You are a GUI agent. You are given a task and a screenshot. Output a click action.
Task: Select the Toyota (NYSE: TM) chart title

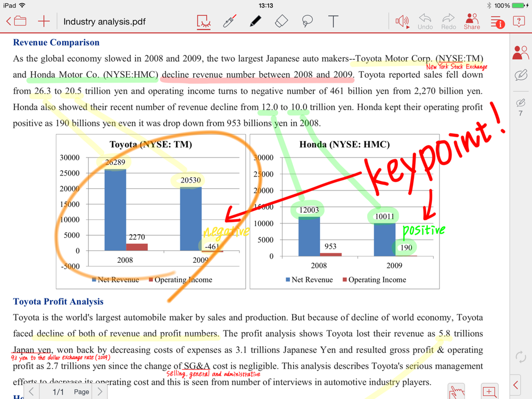click(151, 145)
